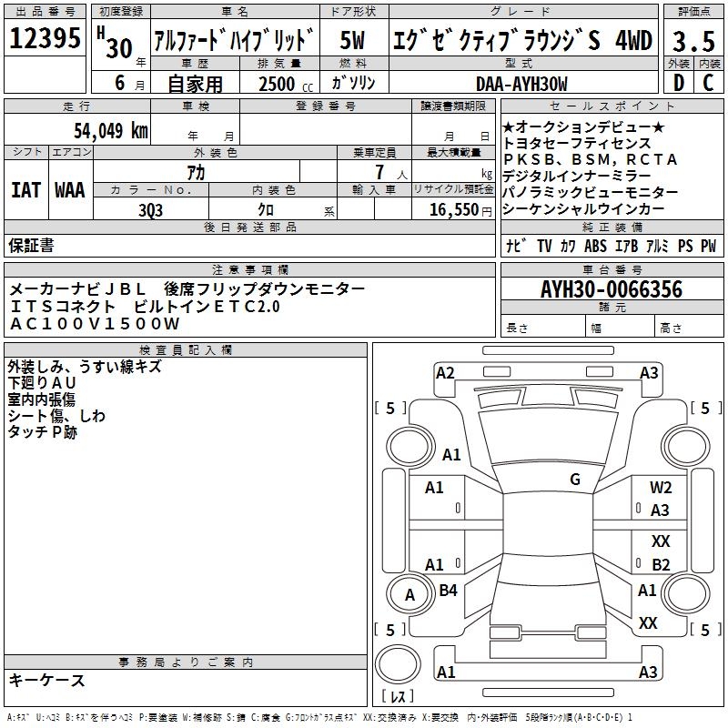Viewport: 728px width, 728px height.
Task: Click the エアB equipment item
Action: [x=627, y=246]
